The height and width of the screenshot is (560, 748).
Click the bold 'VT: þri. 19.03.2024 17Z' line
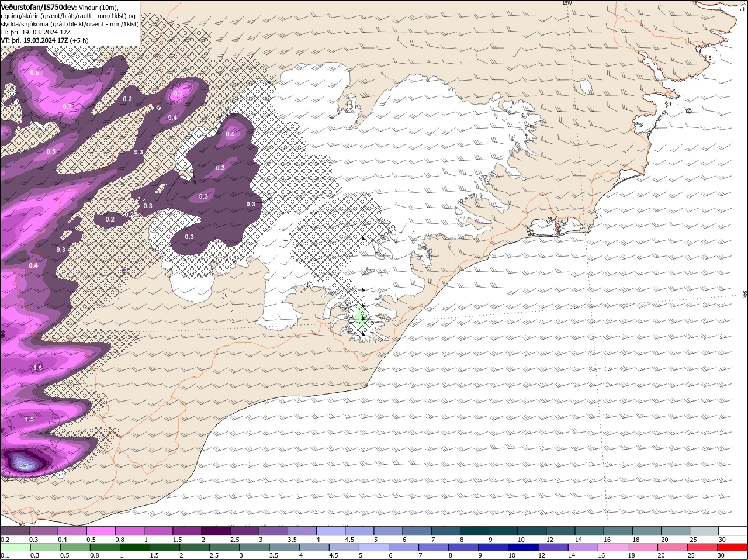click(x=34, y=40)
